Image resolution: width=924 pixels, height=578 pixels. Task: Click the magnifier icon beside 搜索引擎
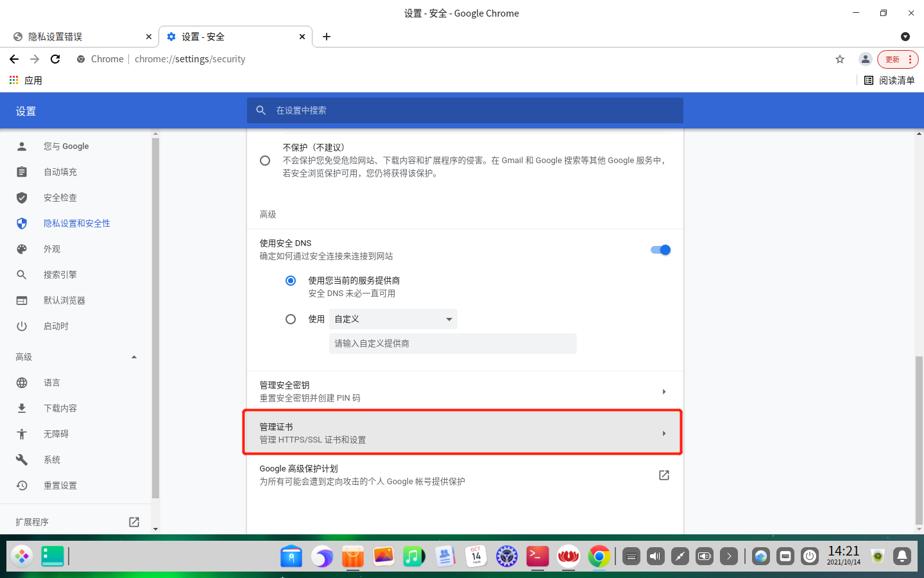22,275
